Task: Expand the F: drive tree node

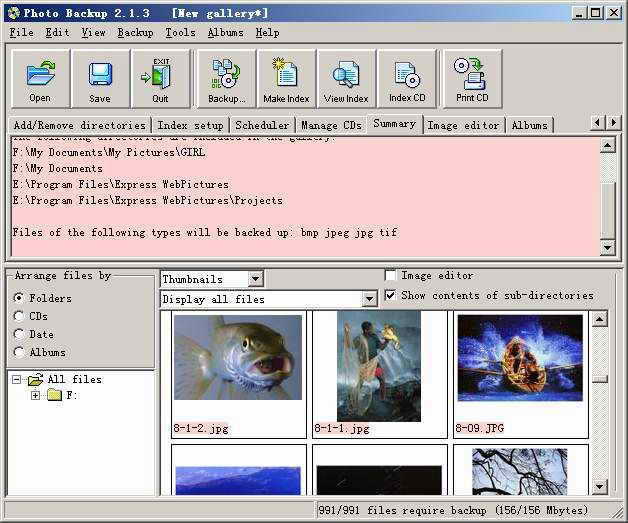Action: click(36, 395)
